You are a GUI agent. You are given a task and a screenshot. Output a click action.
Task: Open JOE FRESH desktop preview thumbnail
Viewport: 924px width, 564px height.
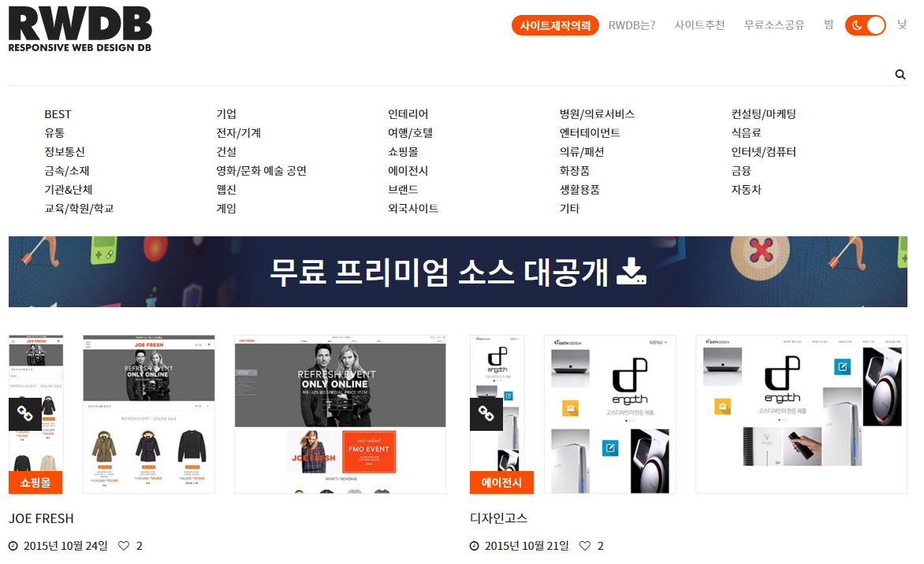tap(340, 414)
